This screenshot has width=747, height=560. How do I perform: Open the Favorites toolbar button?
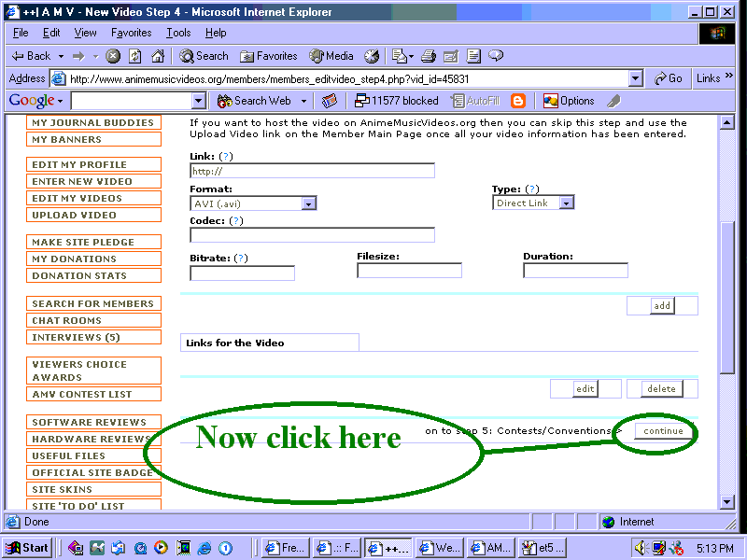(268, 56)
